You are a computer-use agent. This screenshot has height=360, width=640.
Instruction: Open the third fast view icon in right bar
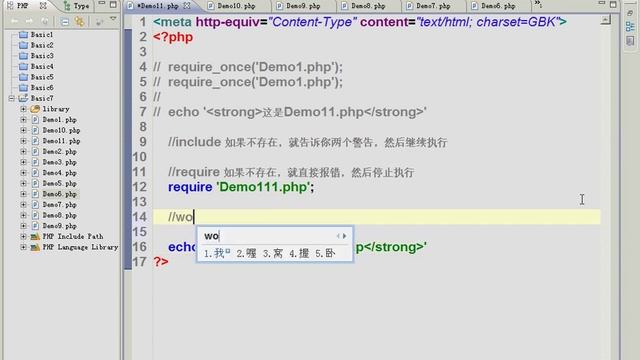pyautogui.click(x=630, y=41)
